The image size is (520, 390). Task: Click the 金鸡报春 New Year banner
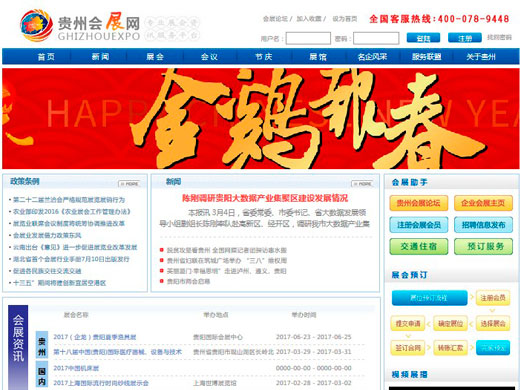pyautogui.click(x=260, y=118)
